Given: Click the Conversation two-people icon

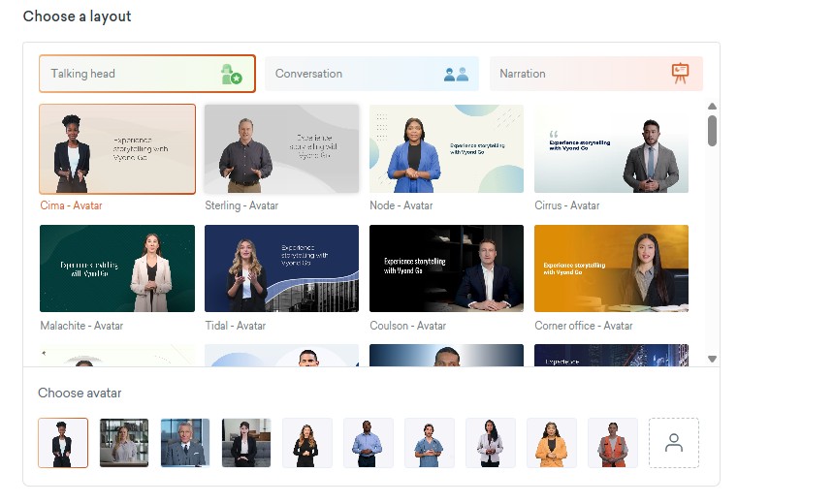Looking at the screenshot, I should 456,74.
